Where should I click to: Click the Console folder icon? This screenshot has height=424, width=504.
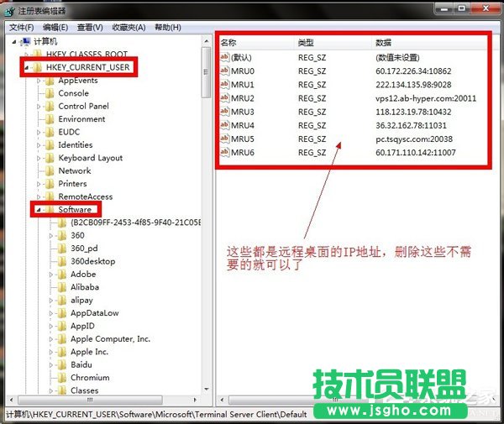coord(50,93)
